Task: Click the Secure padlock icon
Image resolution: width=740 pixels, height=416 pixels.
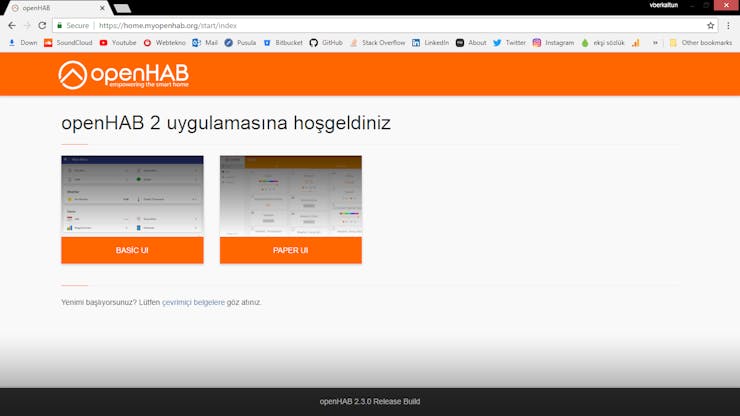Action: 59,25
